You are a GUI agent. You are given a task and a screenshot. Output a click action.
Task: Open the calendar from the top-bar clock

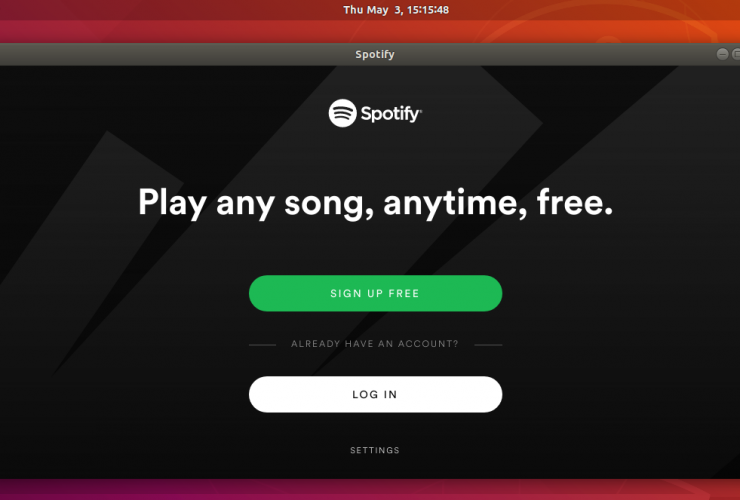click(x=396, y=10)
